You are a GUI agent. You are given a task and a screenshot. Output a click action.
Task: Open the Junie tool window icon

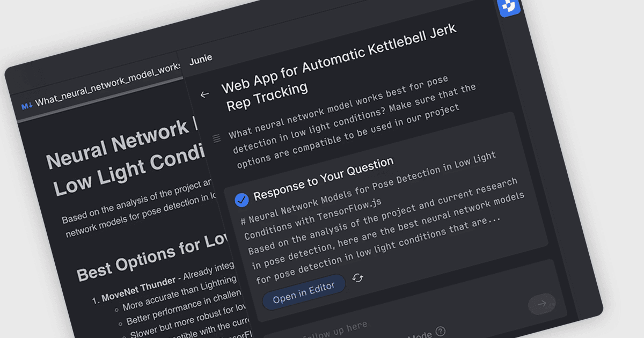click(x=509, y=7)
